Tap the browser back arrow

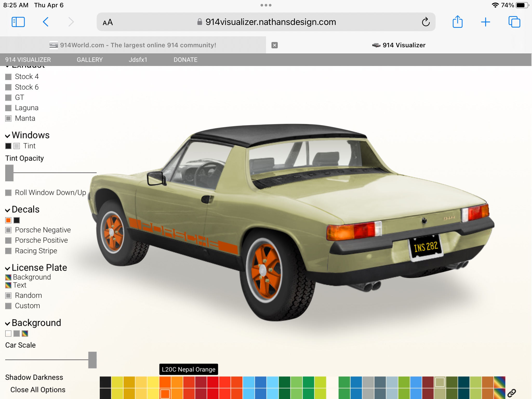pyautogui.click(x=46, y=22)
